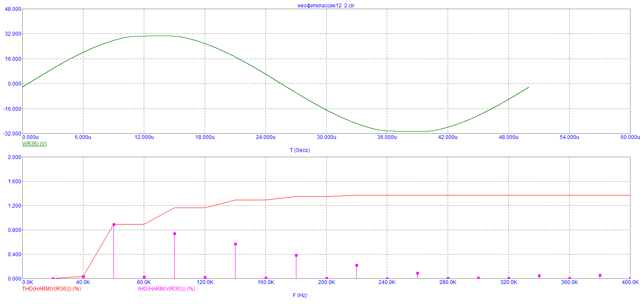Click the 40.000K frequency axis value
The height and width of the screenshot is (304, 644).
click(83, 282)
